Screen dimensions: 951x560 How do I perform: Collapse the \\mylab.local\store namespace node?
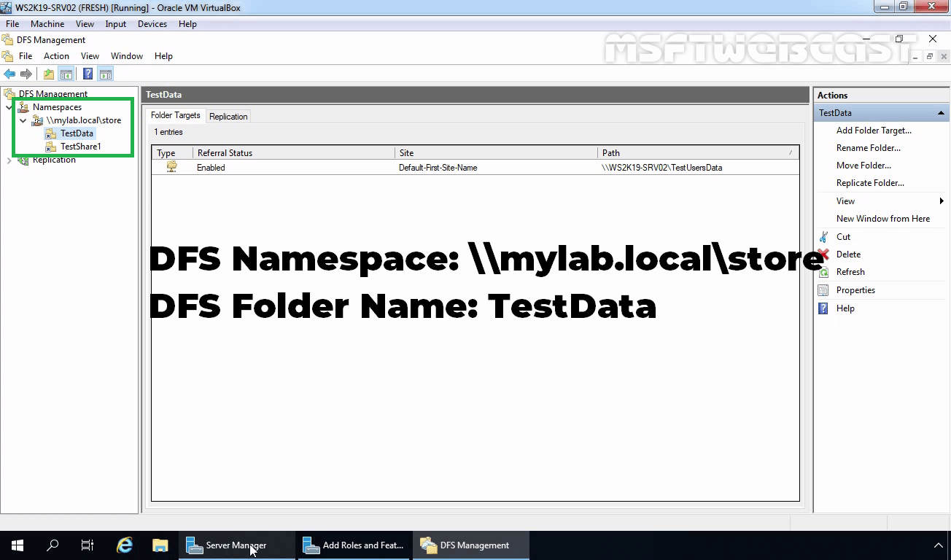tap(23, 120)
